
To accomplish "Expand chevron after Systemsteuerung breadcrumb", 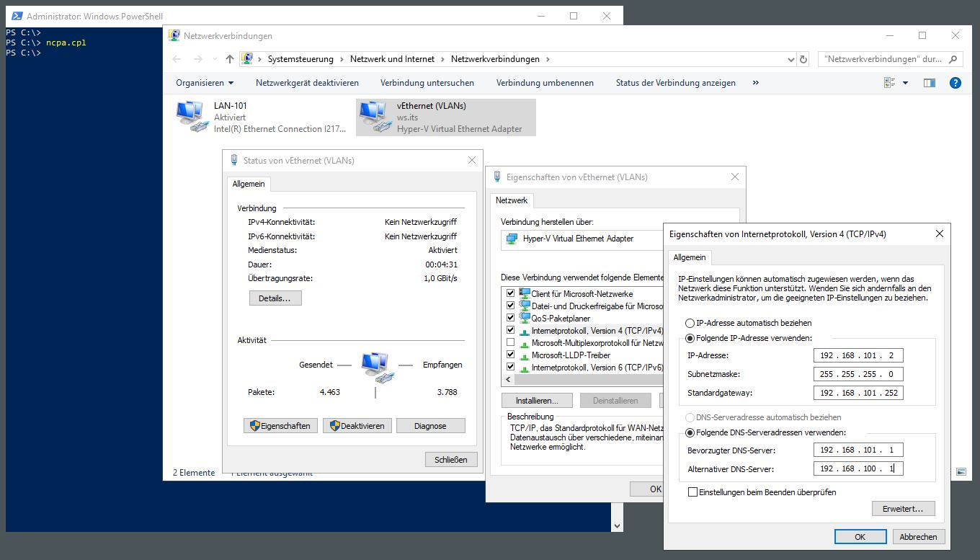I will (x=342, y=59).
